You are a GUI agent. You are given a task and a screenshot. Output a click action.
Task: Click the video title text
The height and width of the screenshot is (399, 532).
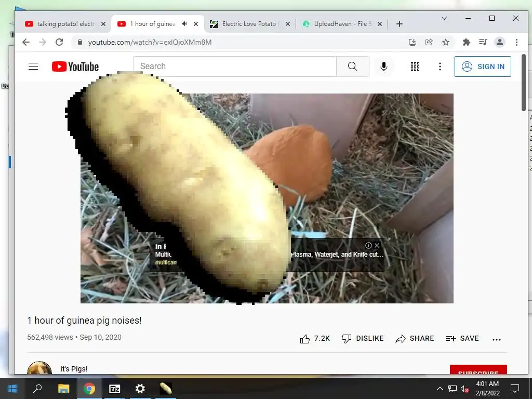[84, 320]
